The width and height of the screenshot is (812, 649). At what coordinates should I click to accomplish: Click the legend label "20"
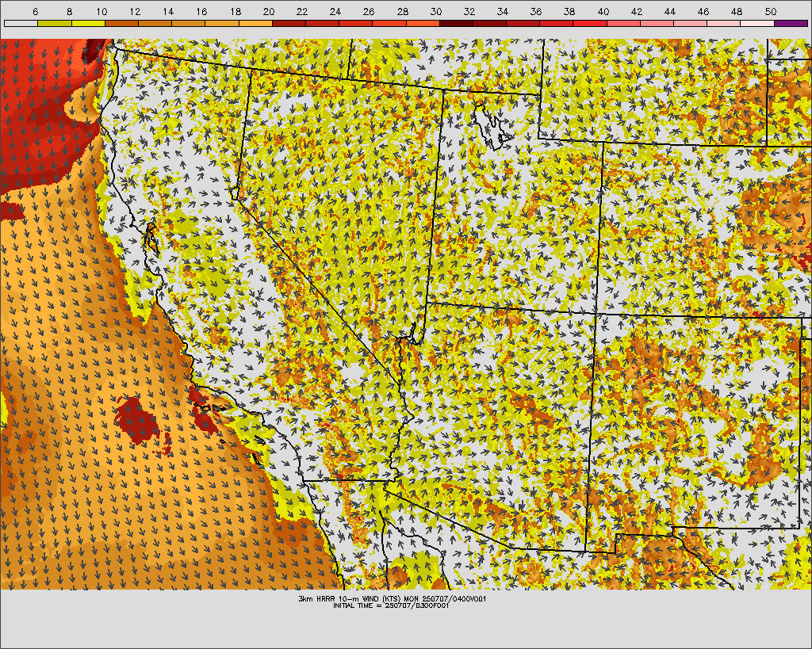tap(268, 11)
